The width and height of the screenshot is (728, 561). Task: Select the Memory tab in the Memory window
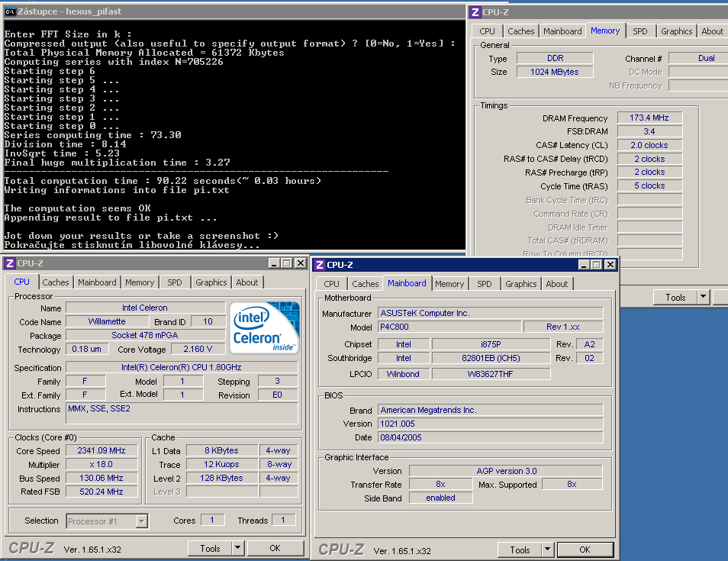click(605, 31)
